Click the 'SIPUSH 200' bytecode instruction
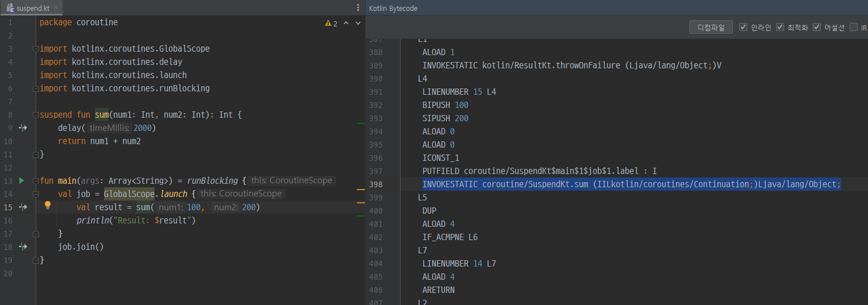Viewport: 868px width, 305px height. 445,118
